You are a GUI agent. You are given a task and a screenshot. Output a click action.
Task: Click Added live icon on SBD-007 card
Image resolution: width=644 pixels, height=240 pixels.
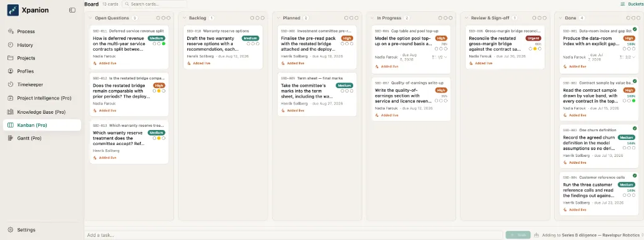click(377, 115)
